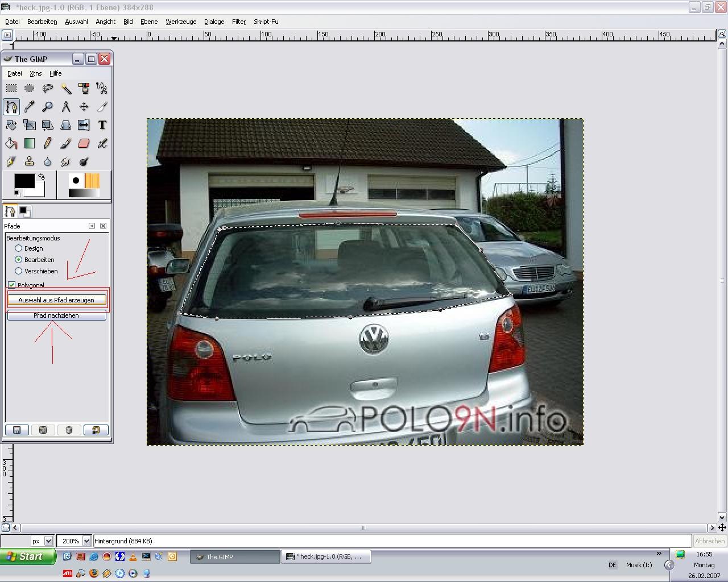Swap foreground and background colors

(42, 177)
